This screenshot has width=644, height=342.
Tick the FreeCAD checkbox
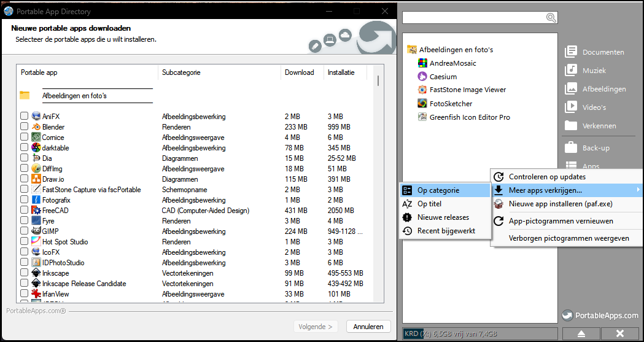pos(24,210)
